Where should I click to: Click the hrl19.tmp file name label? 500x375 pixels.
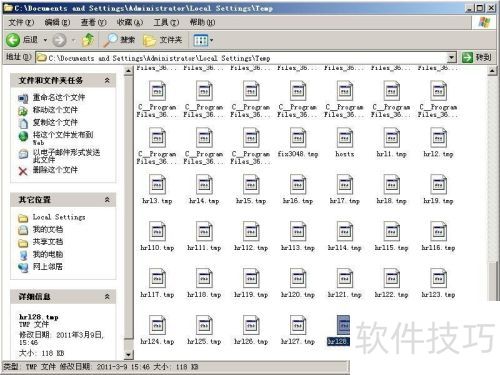[x=251, y=295]
